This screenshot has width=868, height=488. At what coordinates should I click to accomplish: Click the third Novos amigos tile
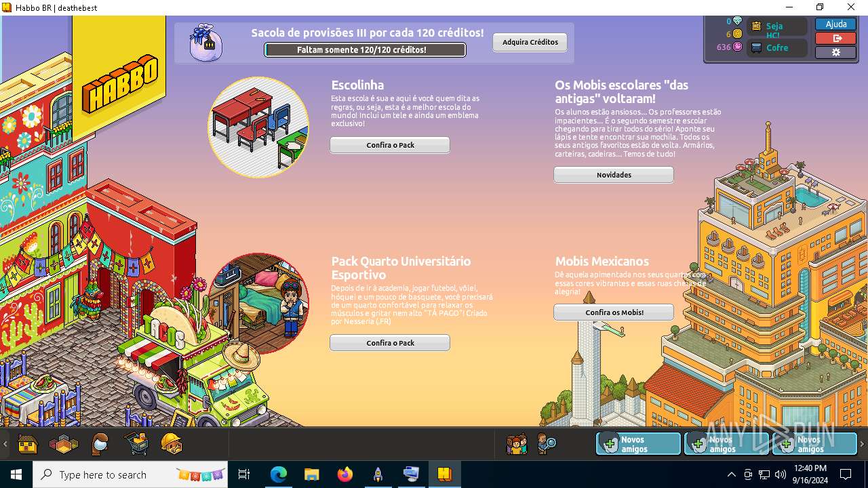[814, 444]
